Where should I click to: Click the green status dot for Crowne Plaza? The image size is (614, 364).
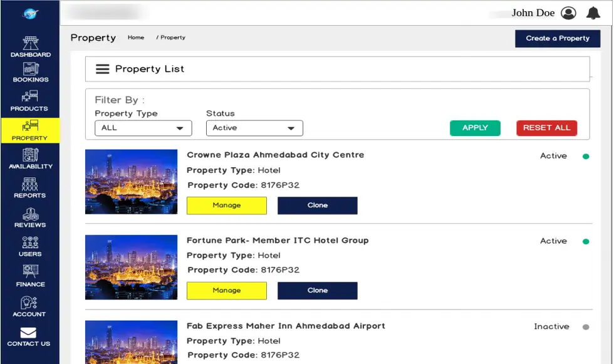pos(586,157)
